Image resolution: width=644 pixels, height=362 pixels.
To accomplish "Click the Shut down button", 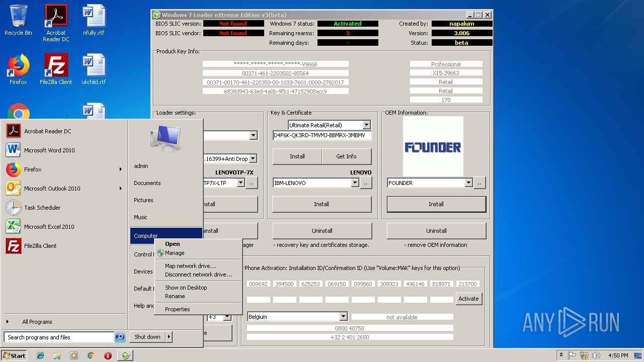I will (x=147, y=337).
